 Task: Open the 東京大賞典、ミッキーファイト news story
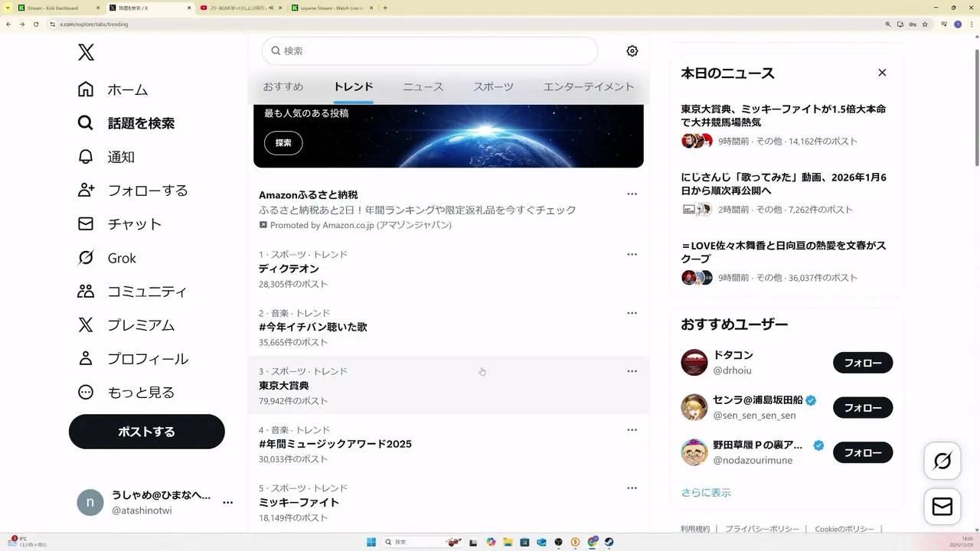787,125
